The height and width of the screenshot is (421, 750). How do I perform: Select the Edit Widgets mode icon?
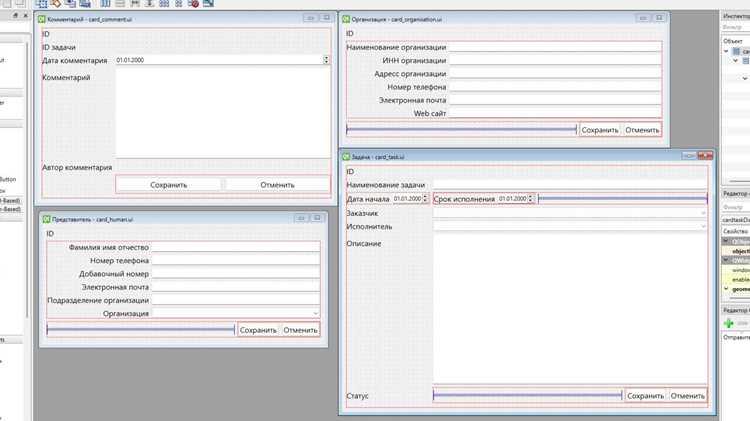pos(41,3)
